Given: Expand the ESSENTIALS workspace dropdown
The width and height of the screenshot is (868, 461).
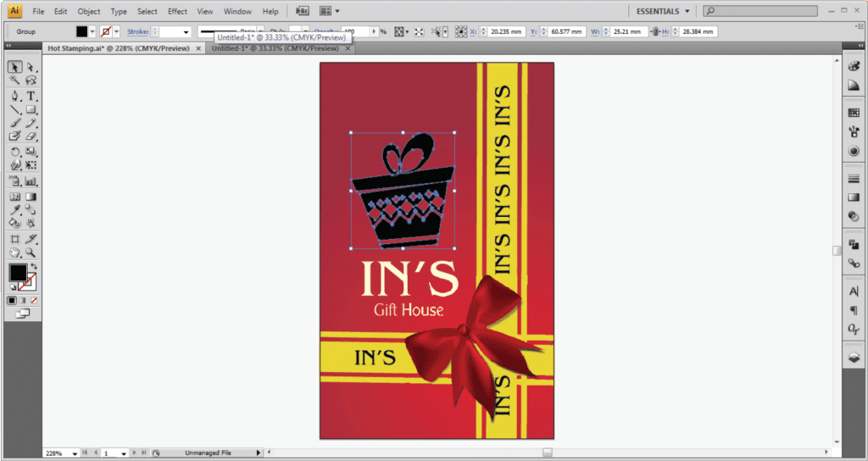Looking at the screenshot, I should click(x=663, y=11).
